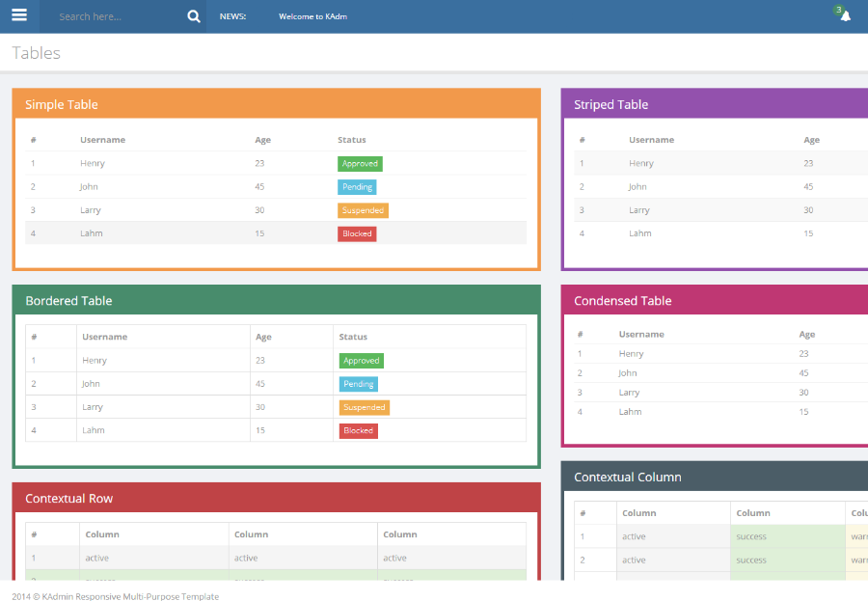The height and width of the screenshot is (601, 868).
Task: Click the Approved badge in Simple Table
Action: click(360, 164)
